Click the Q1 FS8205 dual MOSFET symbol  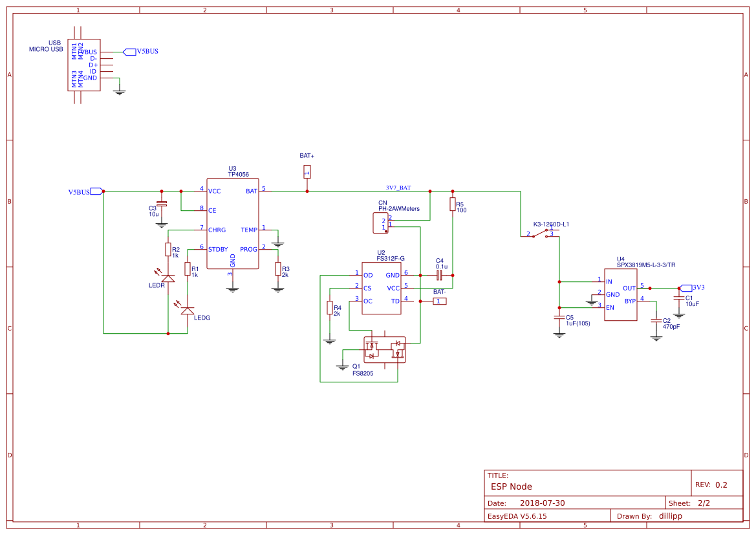tap(384, 350)
